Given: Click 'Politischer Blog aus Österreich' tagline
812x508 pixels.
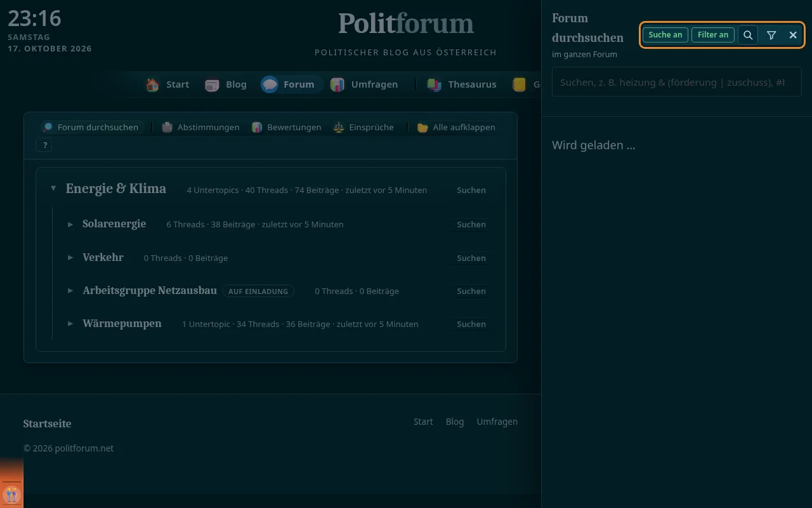Looking at the screenshot, I should [x=406, y=52].
